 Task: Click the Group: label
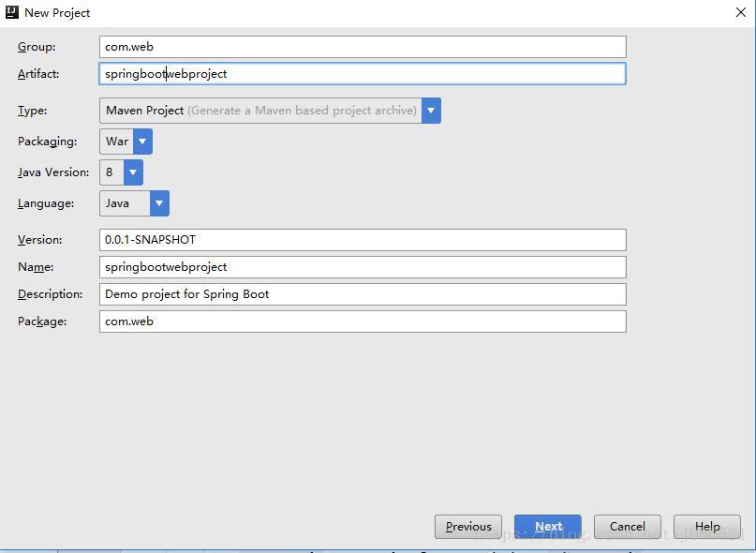[x=37, y=47]
